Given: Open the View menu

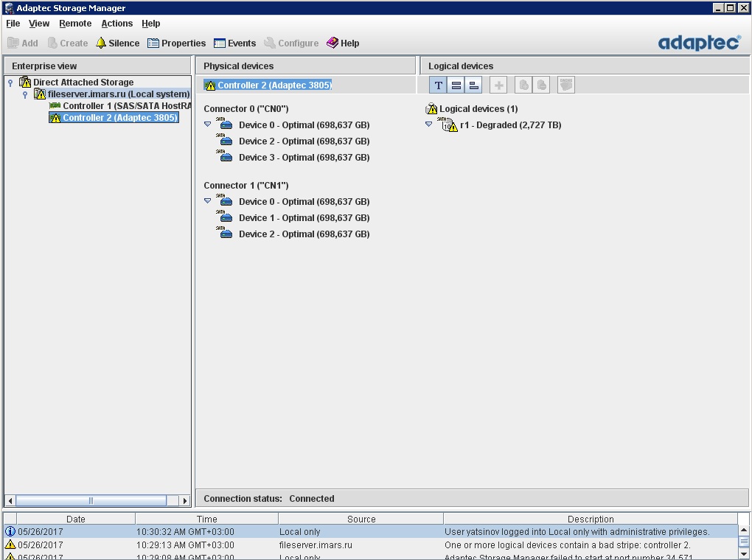Looking at the screenshot, I should pos(39,24).
